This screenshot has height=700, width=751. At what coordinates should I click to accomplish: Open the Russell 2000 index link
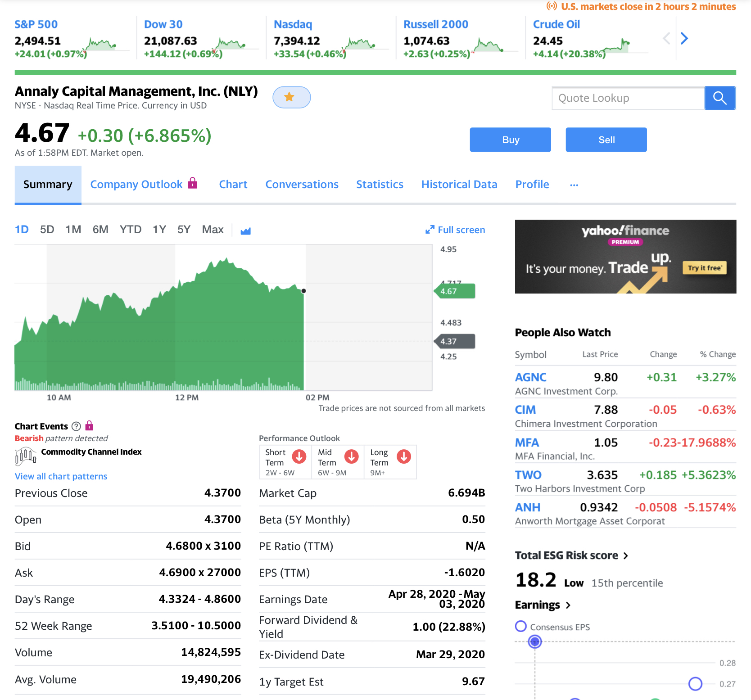point(436,24)
